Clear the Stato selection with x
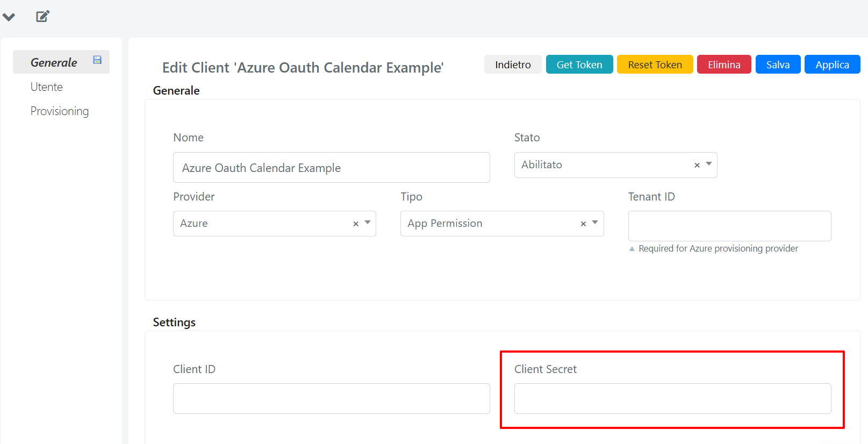This screenshot has width=868, height=444. [697, 165]
